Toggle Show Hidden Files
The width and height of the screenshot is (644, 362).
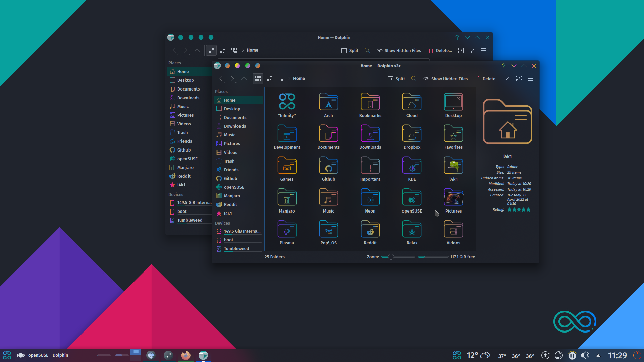pyautogui.click(x=445, y=79)
